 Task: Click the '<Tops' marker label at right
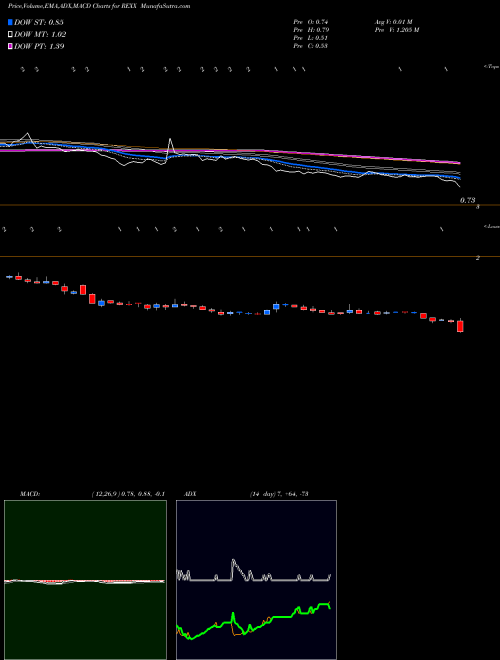[x=491, y=67]
